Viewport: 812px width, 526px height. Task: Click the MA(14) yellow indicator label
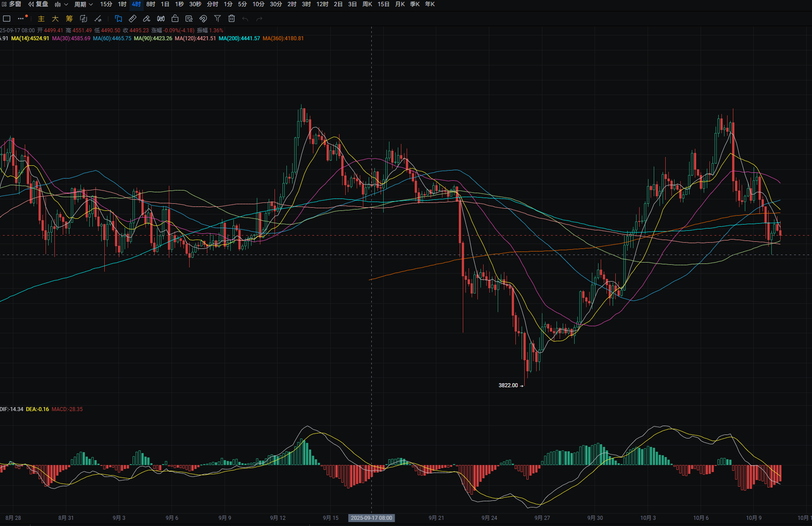(30, 38)
